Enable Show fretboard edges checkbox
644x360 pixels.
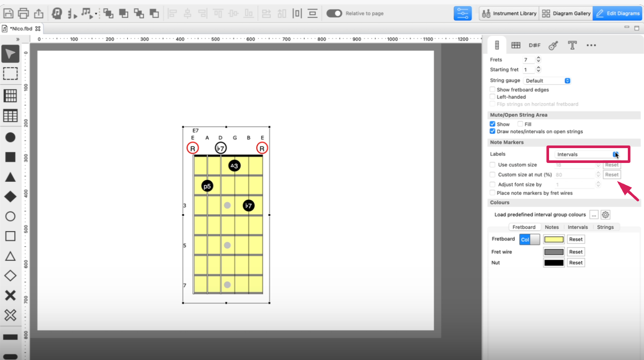493,90
